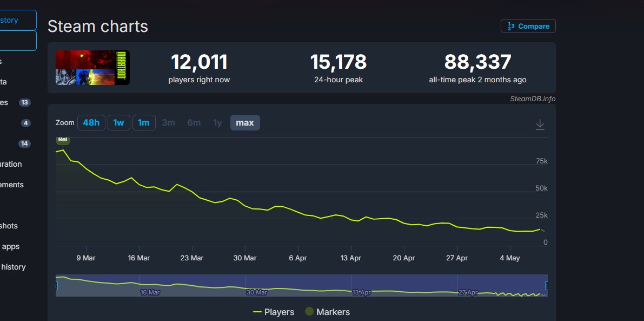Screen dimensions: 644x321
Task: Grab the navigator's right range handle
Action: pyautogui.click(x=547, y=286)
